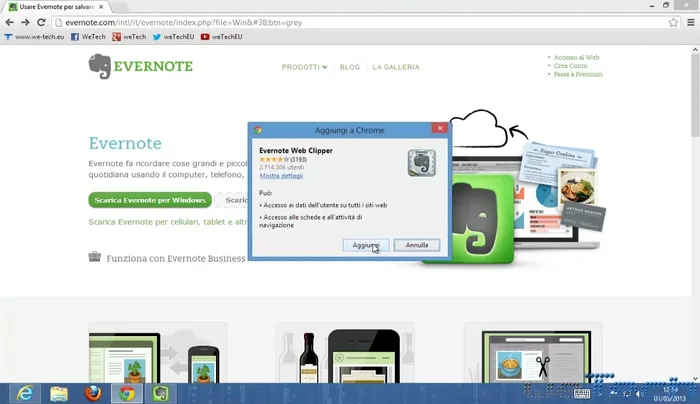Viewport: 700px width, 404px height.
Task: Expand the PRODOTTI dropdown menu
Action: 304,67
